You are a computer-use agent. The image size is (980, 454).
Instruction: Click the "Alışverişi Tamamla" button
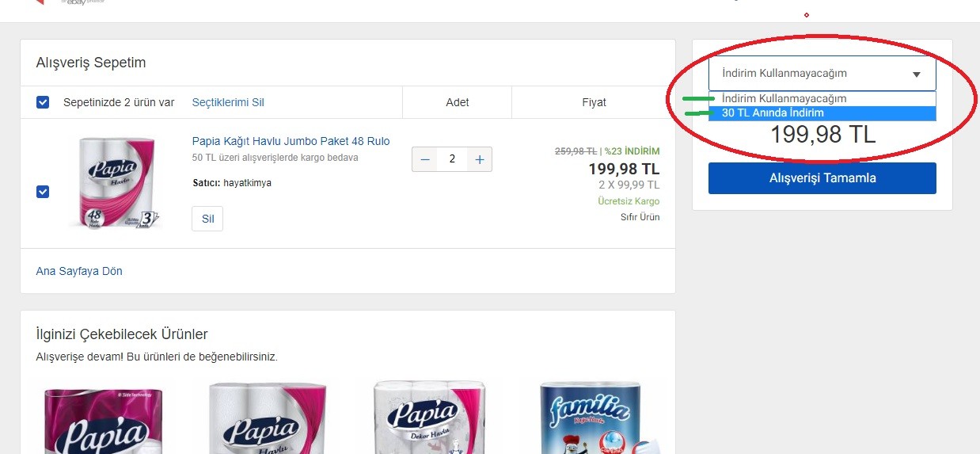(822, 178)
